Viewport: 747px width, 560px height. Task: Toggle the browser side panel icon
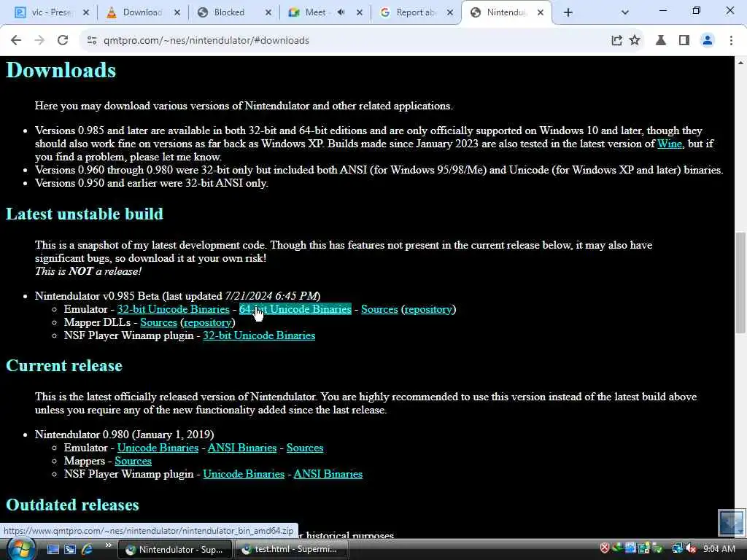(x=684, y=41)
